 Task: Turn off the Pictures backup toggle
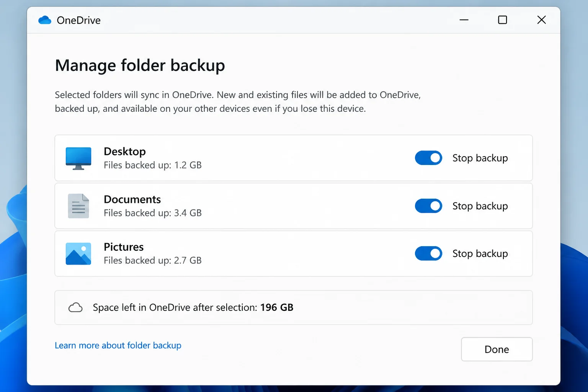point(428,253)
